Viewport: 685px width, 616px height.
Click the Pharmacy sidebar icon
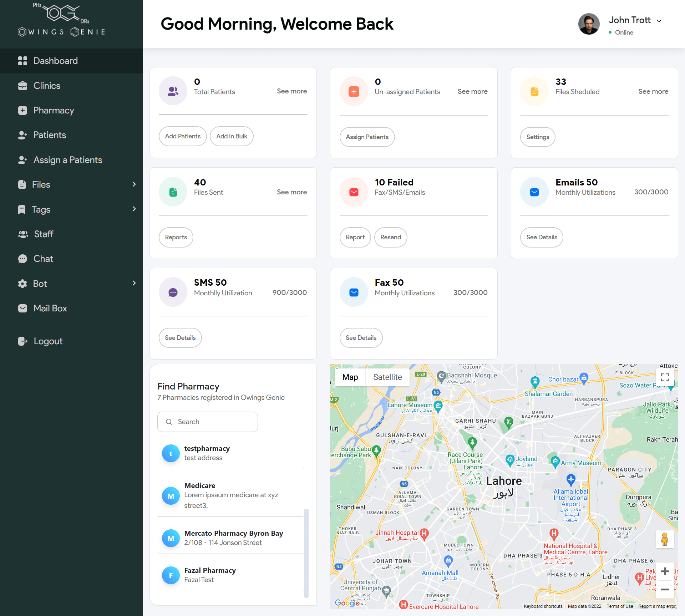[x=22, y=110]
